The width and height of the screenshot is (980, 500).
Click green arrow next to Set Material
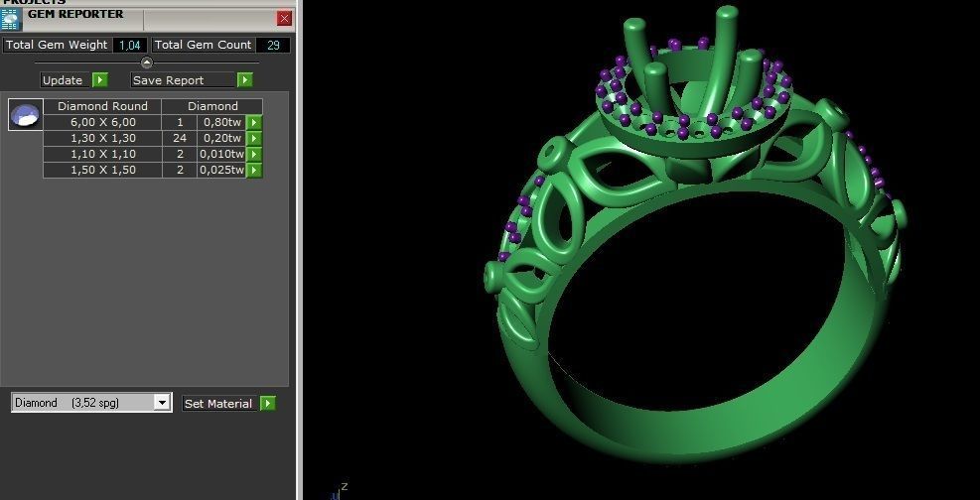pos(267,403)
